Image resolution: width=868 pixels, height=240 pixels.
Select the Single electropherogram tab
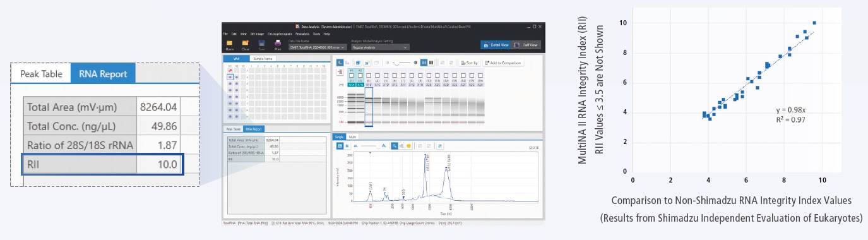(339, 137)
